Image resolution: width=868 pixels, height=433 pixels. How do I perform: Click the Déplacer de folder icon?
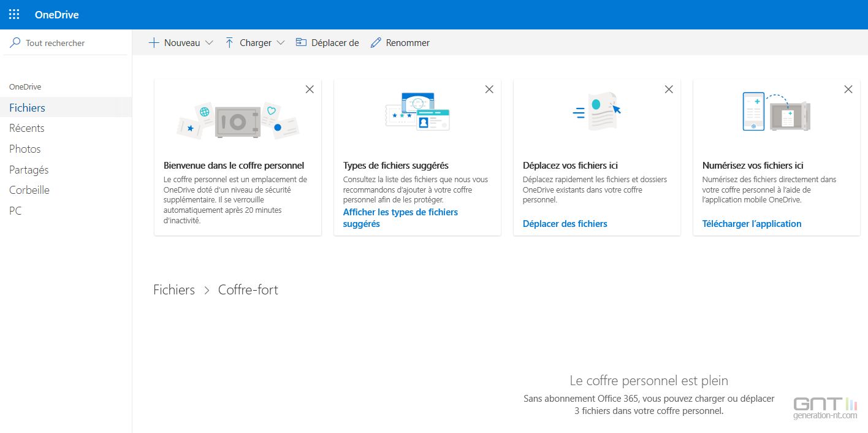coord(301,43)
